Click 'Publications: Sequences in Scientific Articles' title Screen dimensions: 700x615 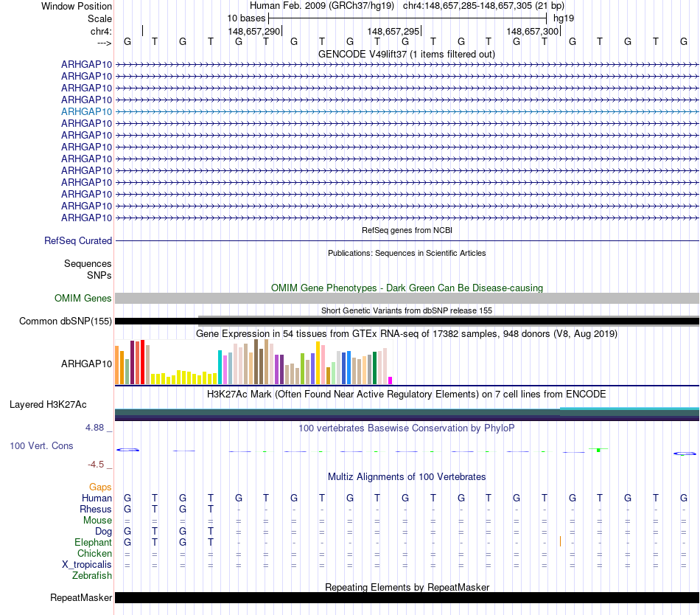tap(407, 253)
